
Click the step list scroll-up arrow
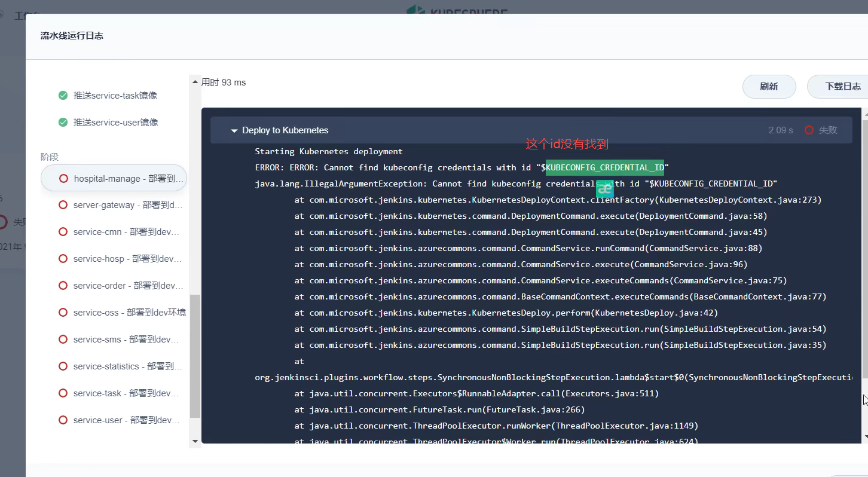click(195, 82)
